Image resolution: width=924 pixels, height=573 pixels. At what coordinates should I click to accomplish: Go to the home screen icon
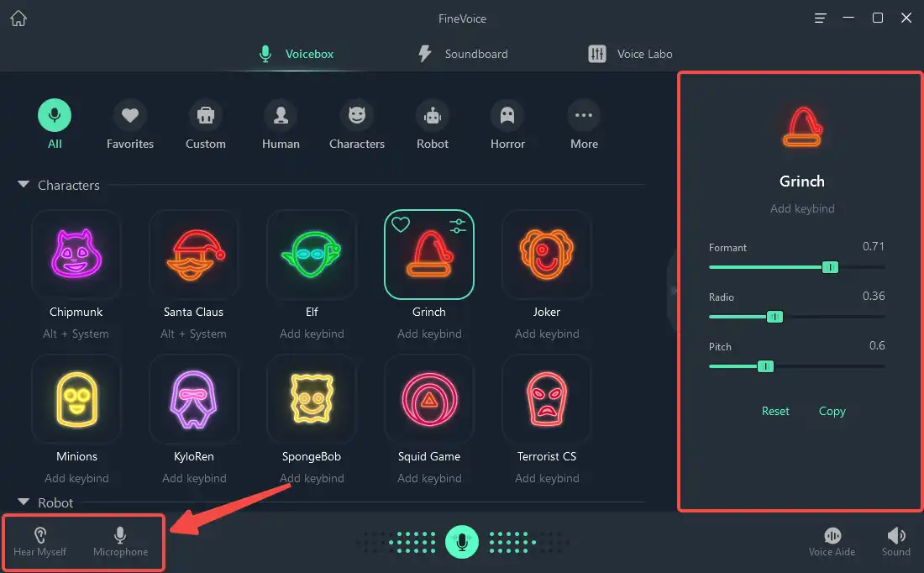(x=18, y=18)
